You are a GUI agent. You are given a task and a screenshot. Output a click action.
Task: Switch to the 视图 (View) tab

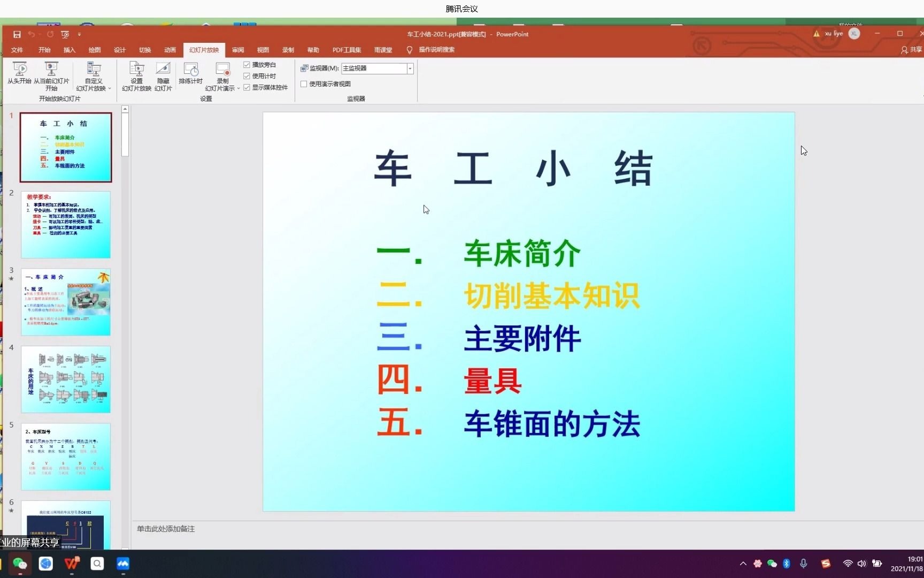tap(263, 50)
